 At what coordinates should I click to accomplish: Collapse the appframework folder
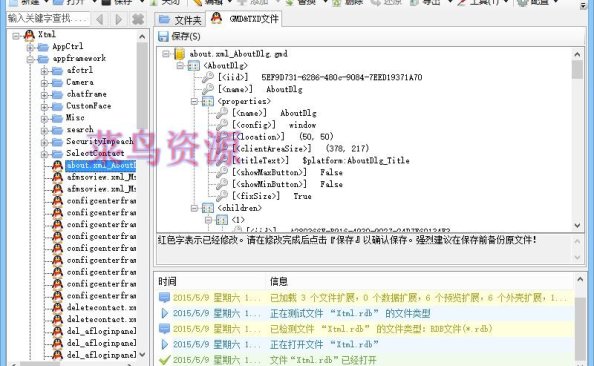pos(30,59)
